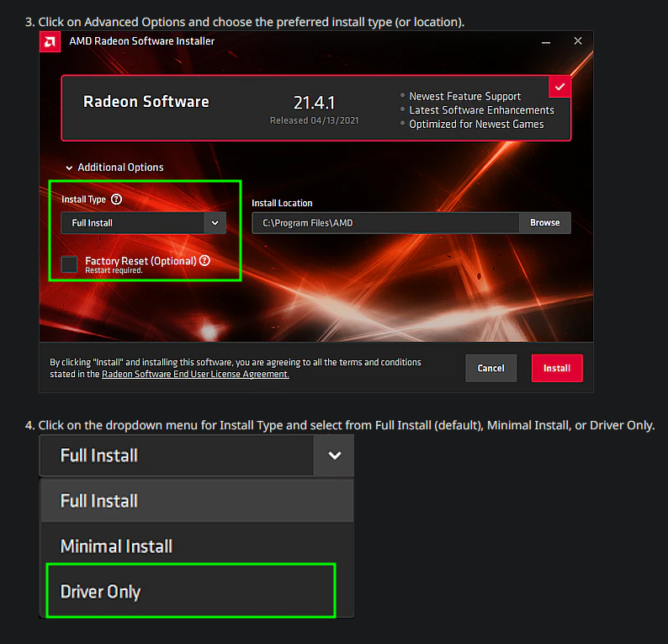
Task: Click the 'Restart required.' note text
Action: tap(114, 270)
